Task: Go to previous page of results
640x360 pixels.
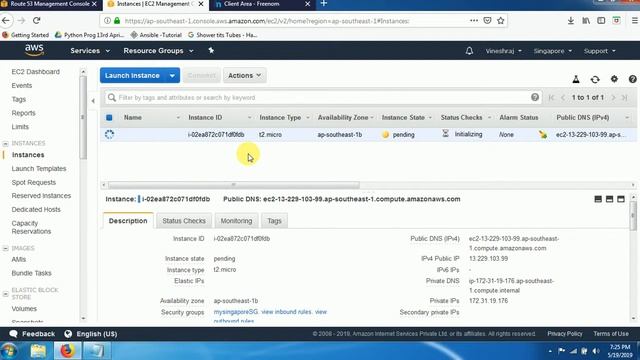Action: [x=563, y=98]
